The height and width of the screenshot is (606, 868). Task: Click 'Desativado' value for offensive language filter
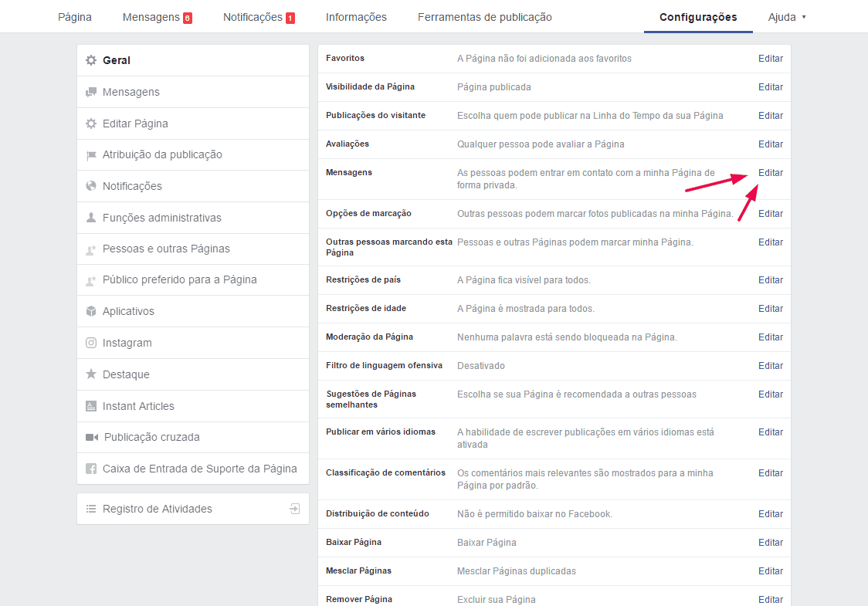(480, 366)
